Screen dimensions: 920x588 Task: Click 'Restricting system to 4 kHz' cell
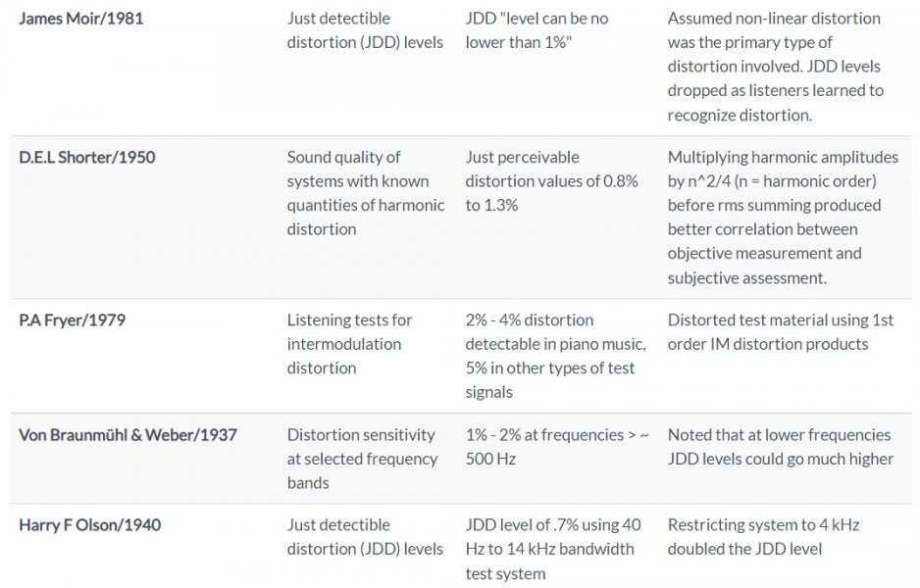[x=763, y=537]
